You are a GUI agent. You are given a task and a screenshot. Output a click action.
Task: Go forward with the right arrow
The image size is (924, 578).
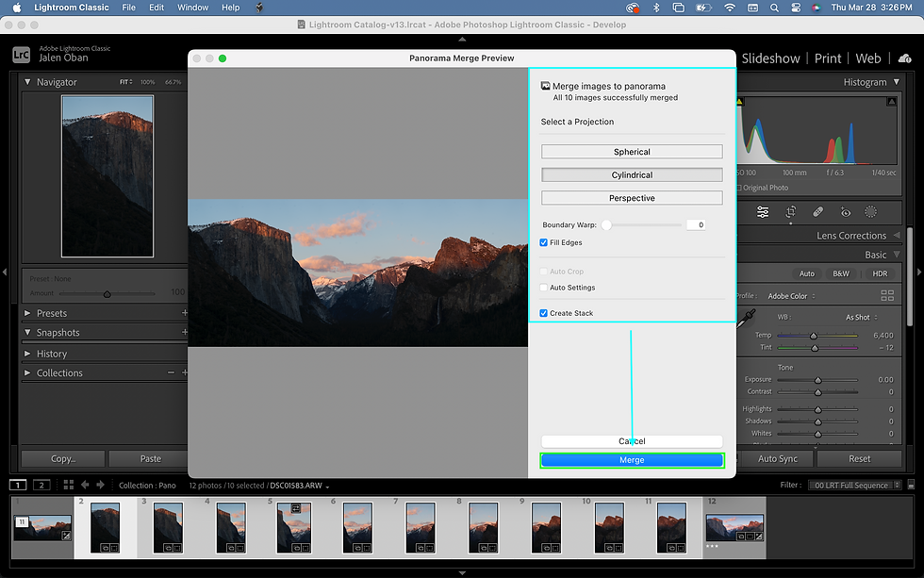click(x=100, y=485)
